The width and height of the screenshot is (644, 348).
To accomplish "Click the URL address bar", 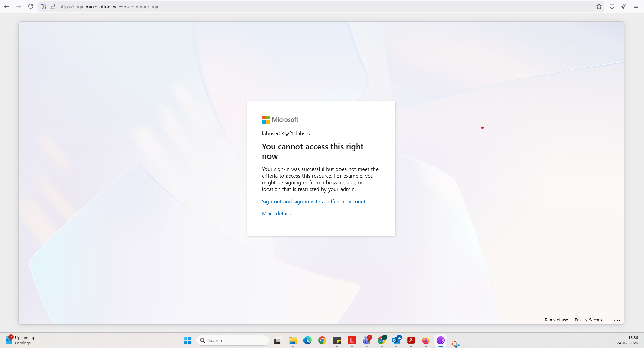I will pyautogui.click(x=303, y=6).
